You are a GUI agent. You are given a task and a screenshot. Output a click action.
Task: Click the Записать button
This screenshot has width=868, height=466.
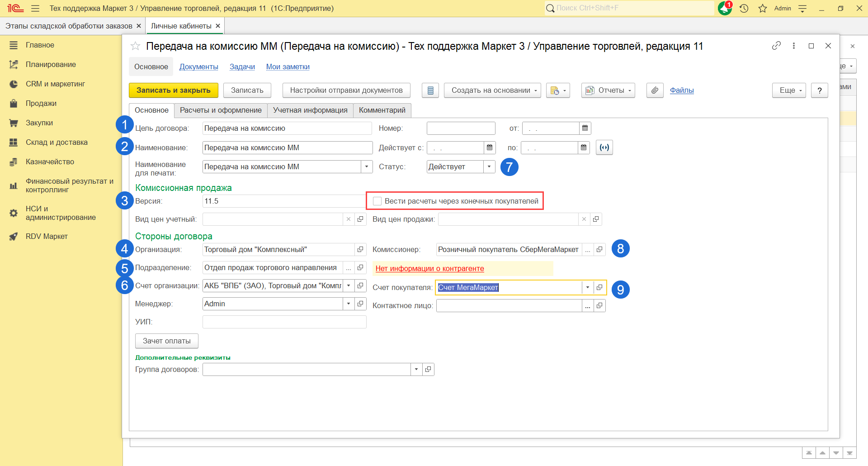[247, 90]
